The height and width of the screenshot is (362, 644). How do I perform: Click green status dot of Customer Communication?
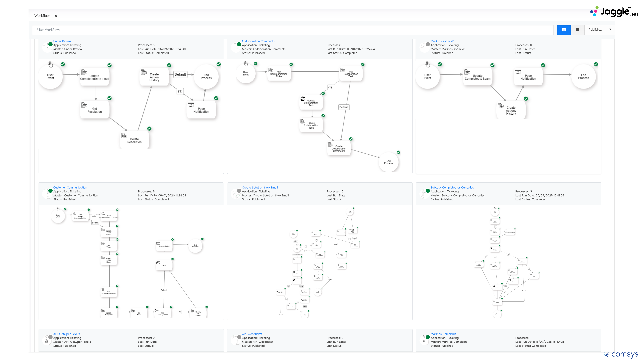50,191
